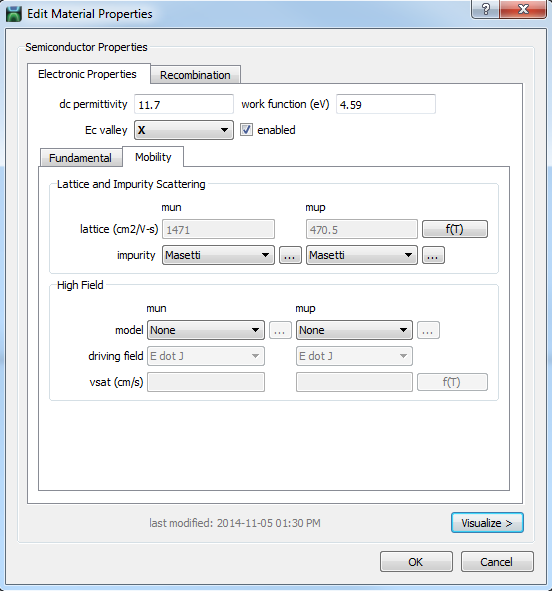Click the mun lattice mobility field

(x=218, y=229)
